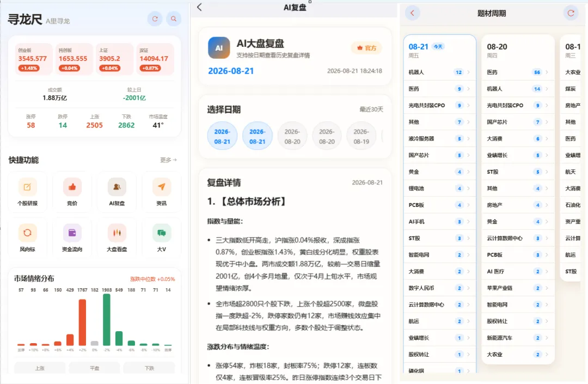
Task: Click the tall green -2% bar
Action: pos(107,320)
